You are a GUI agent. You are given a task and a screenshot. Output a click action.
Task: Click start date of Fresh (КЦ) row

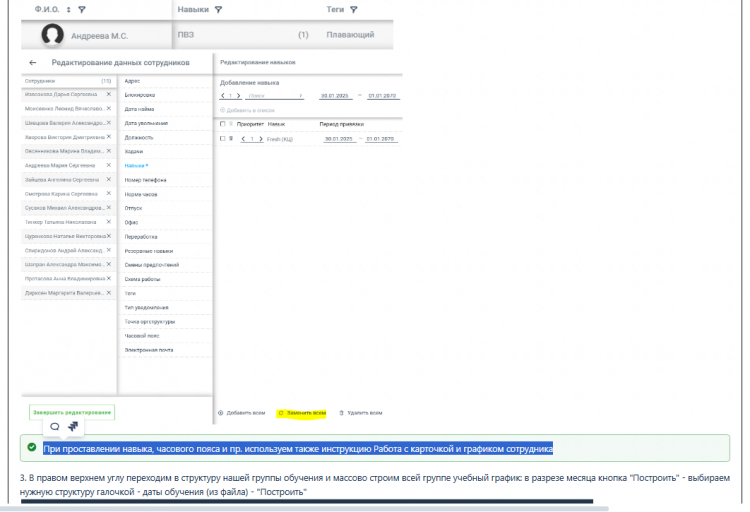click(339, 139)
